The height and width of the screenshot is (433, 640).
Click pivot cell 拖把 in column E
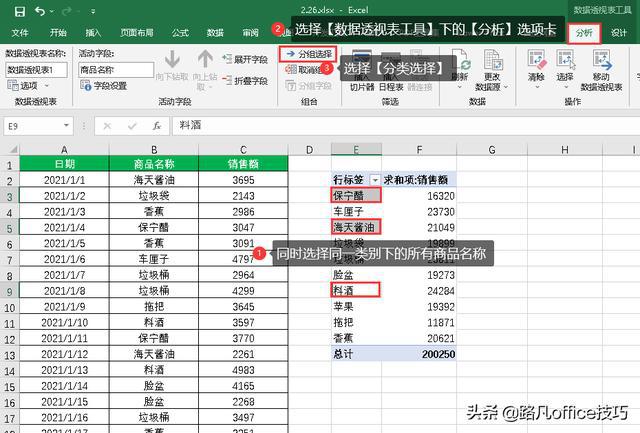[x=356, y=322]
